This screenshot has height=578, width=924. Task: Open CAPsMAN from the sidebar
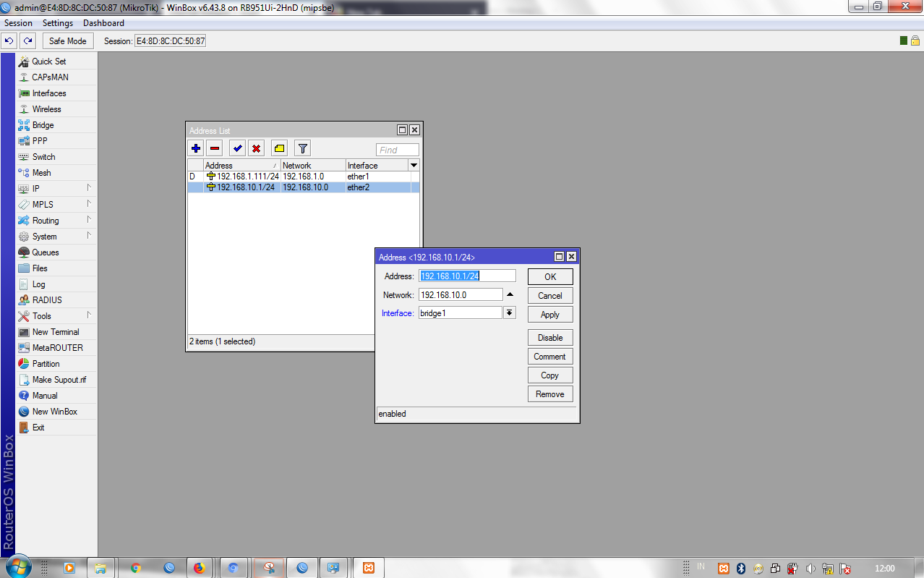coord(56,77)
